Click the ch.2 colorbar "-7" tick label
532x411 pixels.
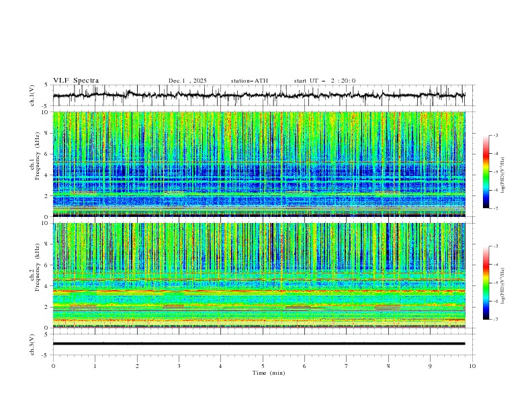[x=495, y=320]
